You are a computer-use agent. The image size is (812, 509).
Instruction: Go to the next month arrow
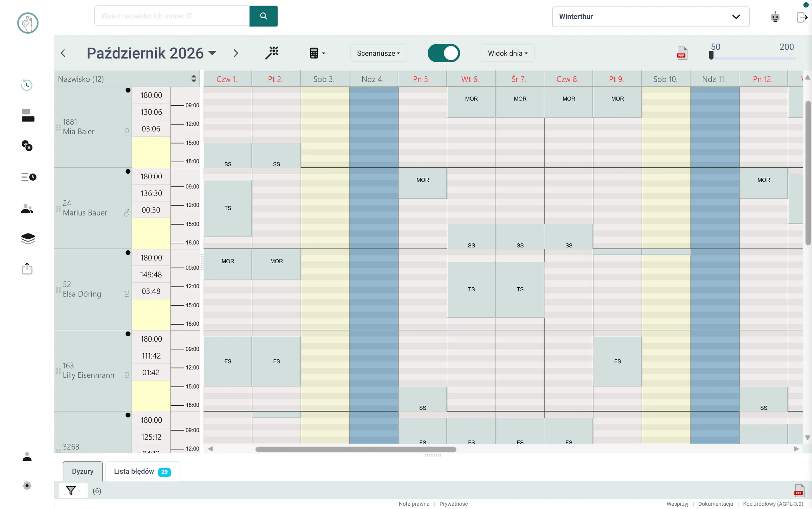[x=236, y=53]
